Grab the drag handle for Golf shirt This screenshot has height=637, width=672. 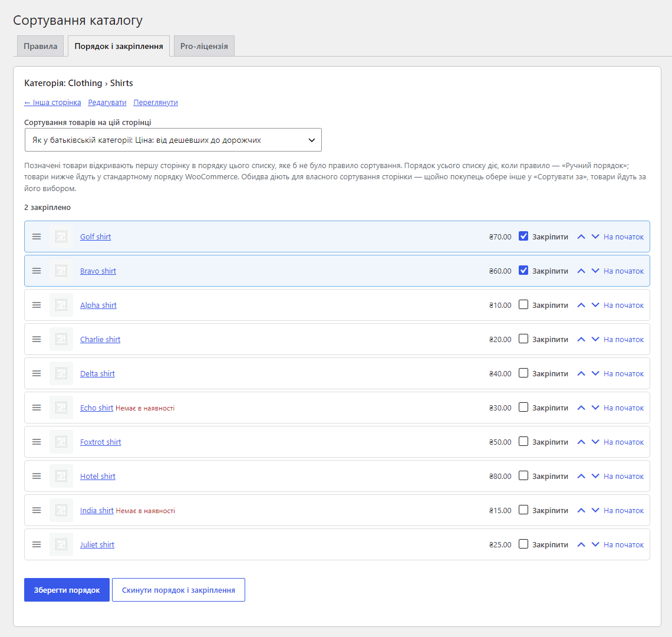tap(37, 237)
